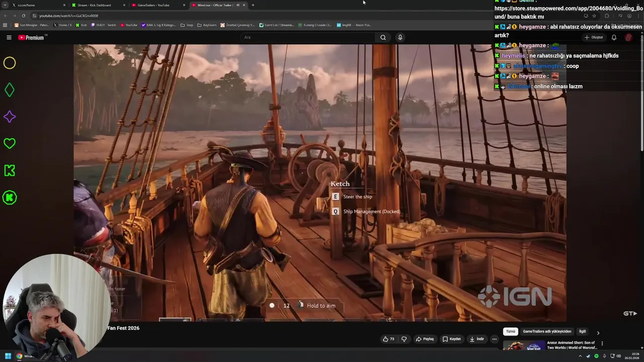644x362 pixels.
Task: Click the tray microphone icon
Action: [604, 356]
